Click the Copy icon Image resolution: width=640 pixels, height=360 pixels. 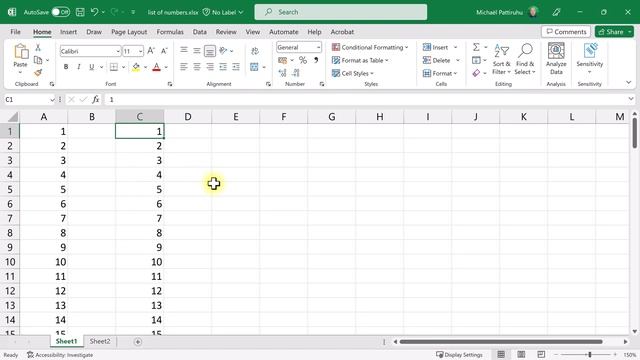(38, 60)
